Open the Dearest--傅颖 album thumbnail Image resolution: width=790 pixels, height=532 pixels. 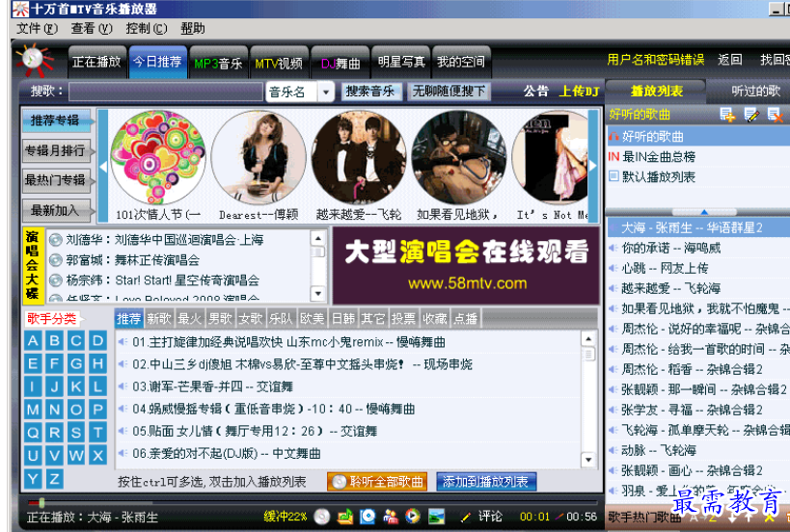(259, 157)
